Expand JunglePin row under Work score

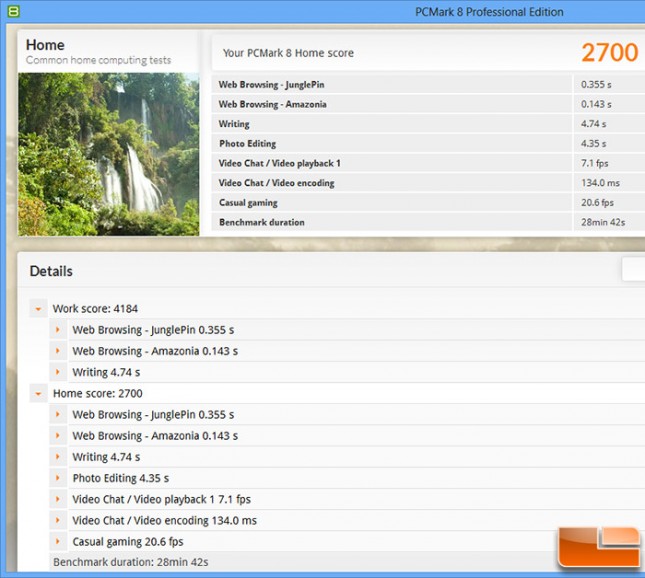(58, 330)
